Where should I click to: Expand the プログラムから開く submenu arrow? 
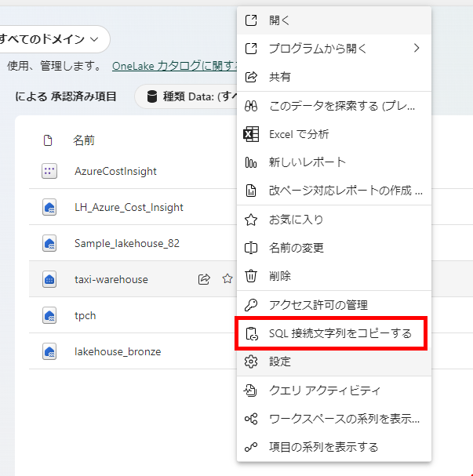[x=417, y=48]
